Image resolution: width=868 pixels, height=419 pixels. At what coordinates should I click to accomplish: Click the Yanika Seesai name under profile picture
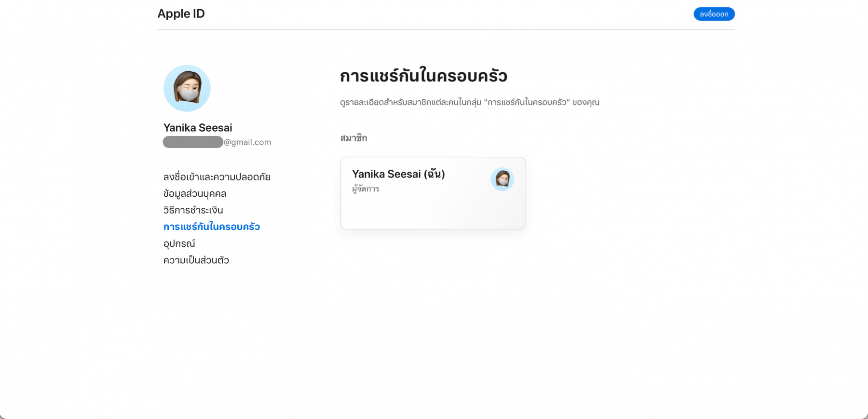tap(198, 128)
